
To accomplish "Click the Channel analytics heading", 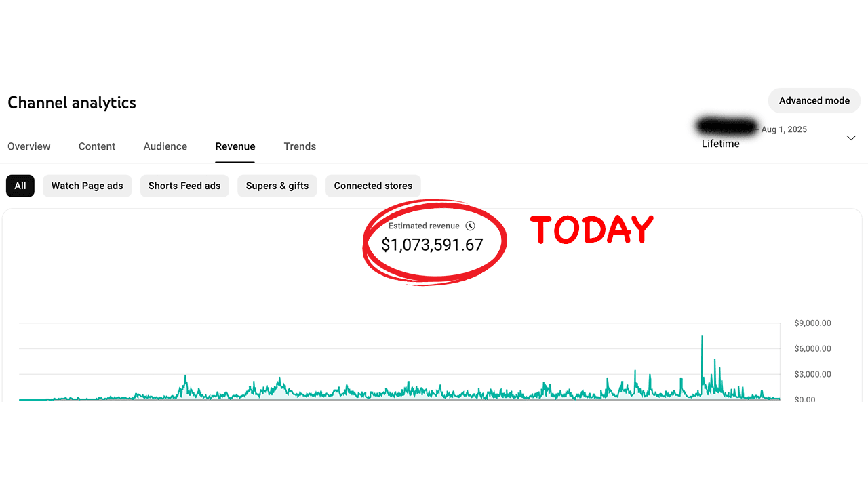I will [72, 103].
